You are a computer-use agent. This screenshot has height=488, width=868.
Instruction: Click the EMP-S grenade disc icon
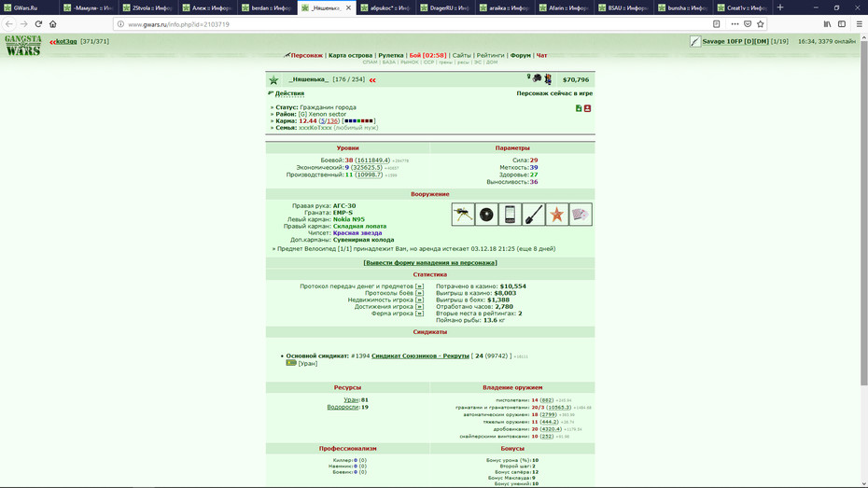pos(486,214)
